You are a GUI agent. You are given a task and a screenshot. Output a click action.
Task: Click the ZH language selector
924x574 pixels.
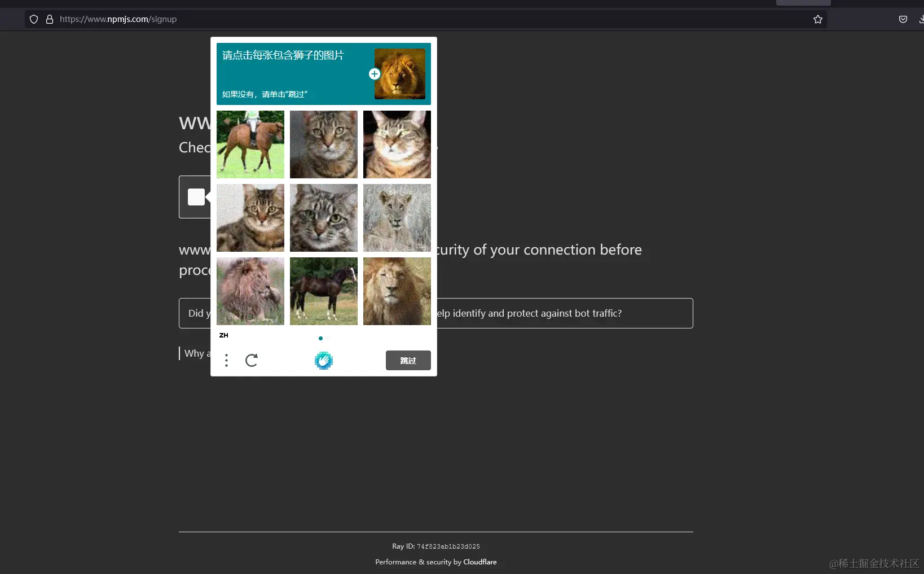pos(224,335)
